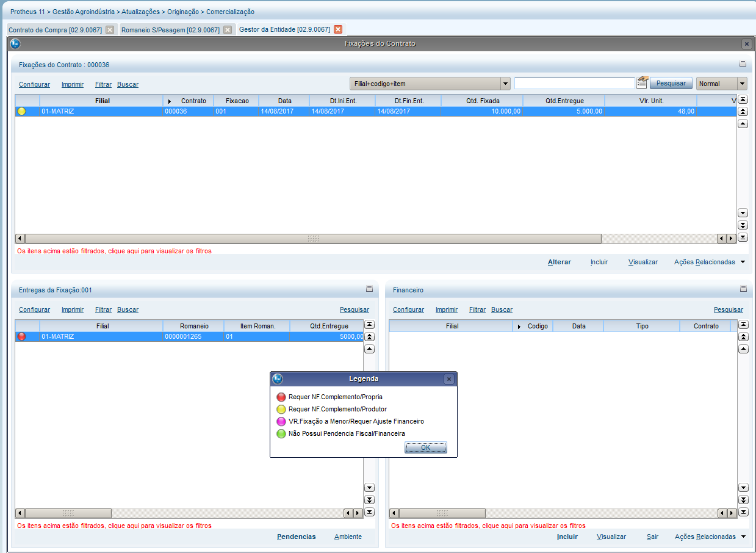756x553 pixels.
Task: Close the Legenda dialog with X
Action: coord(449,379)
